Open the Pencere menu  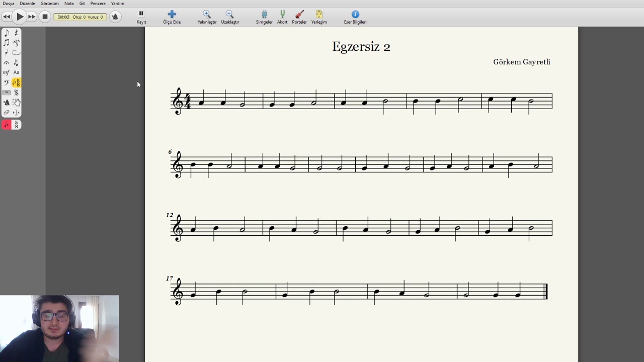click(x=98, y=4)
